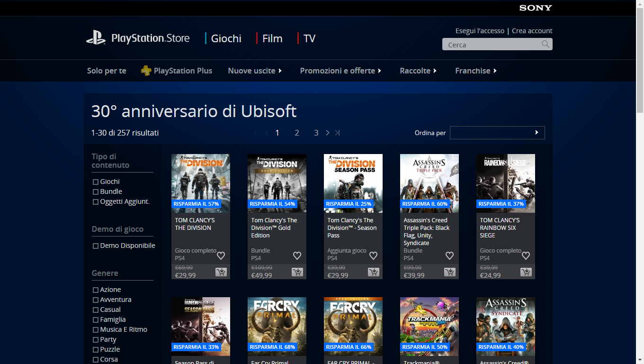This screenshot has height=364, width=644.
Task: Open the Ordina per dropdown
Action: tap(497, 133)
